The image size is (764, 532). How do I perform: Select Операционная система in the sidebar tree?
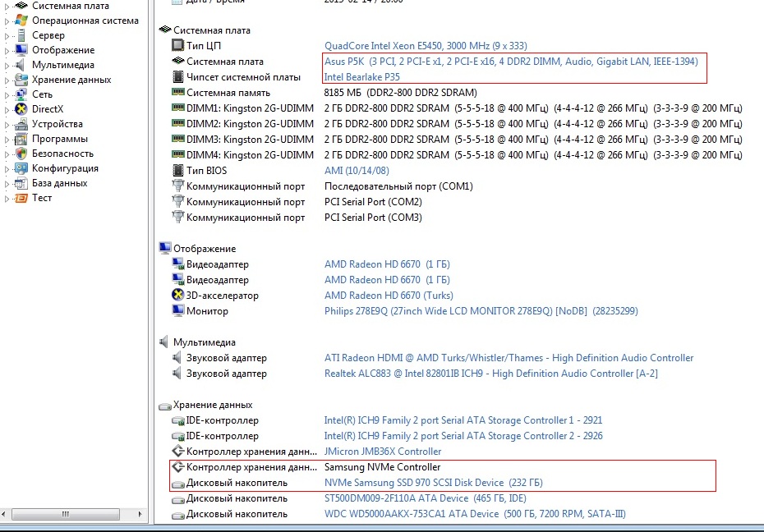[85, 21]
